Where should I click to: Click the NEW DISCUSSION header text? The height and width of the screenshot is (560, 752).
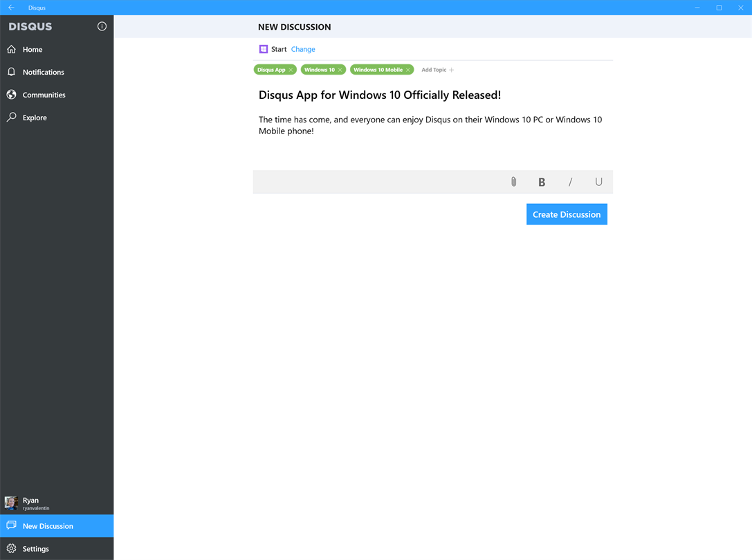click(x=295, y=27)
